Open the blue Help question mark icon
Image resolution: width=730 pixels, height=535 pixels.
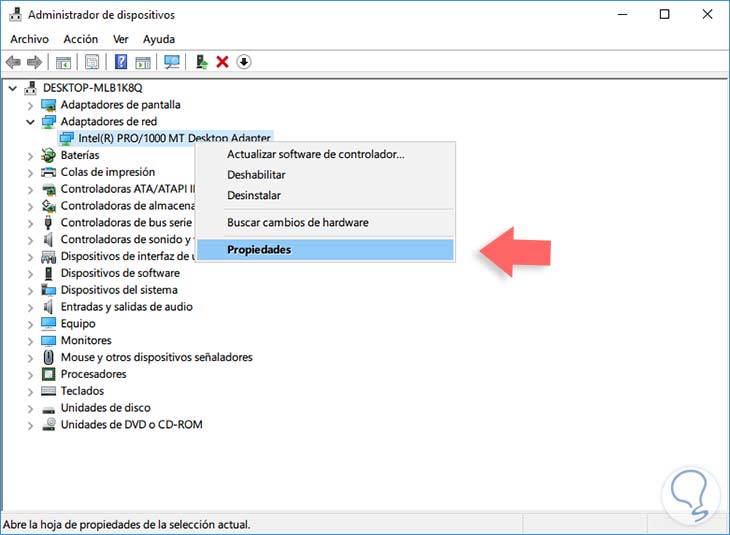[121, 62]
